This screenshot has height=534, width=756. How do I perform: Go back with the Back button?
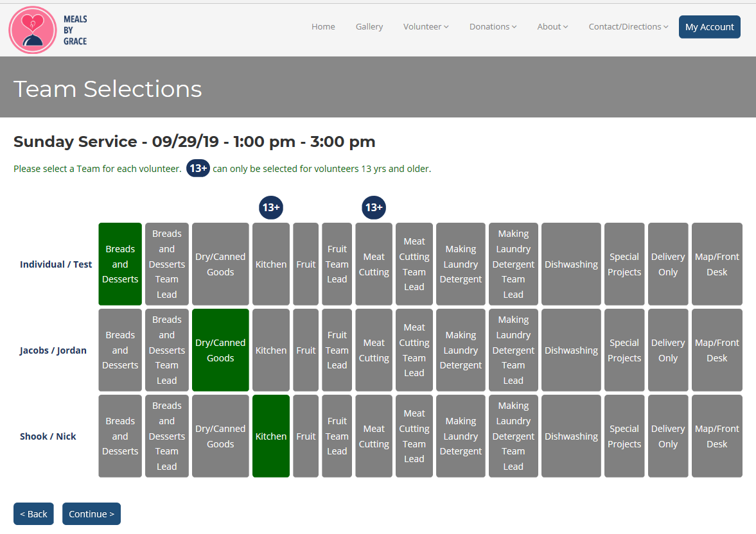coord(33,513)
